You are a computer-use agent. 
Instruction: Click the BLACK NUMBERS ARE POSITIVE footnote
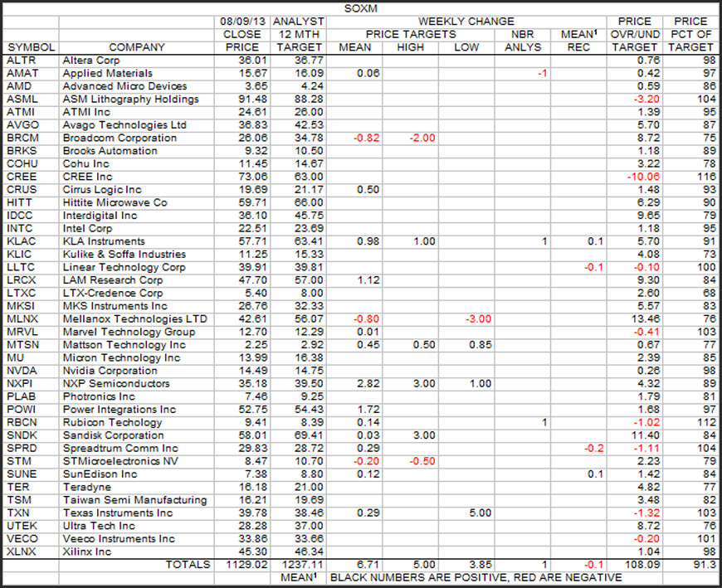click(476, 577)
